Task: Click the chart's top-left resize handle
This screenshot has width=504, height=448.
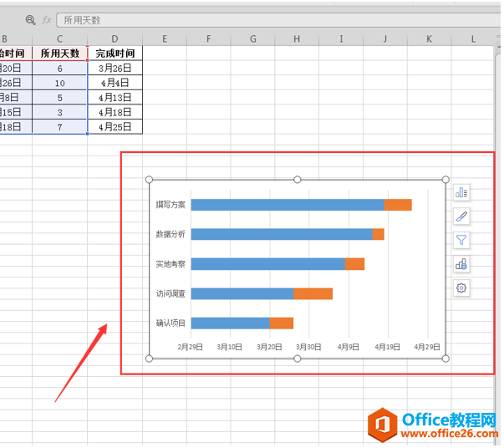Action: (x=150, y=181)
